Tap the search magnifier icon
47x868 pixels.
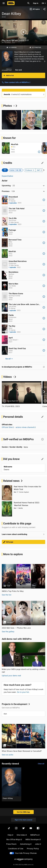tap(28, 3)
